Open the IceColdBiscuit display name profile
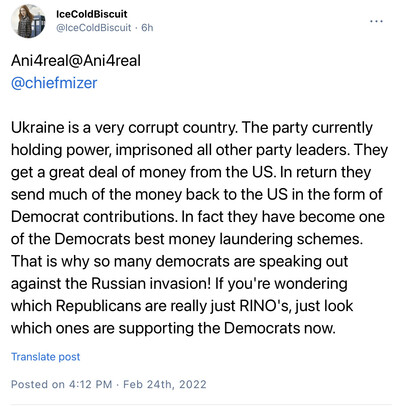 92,14
